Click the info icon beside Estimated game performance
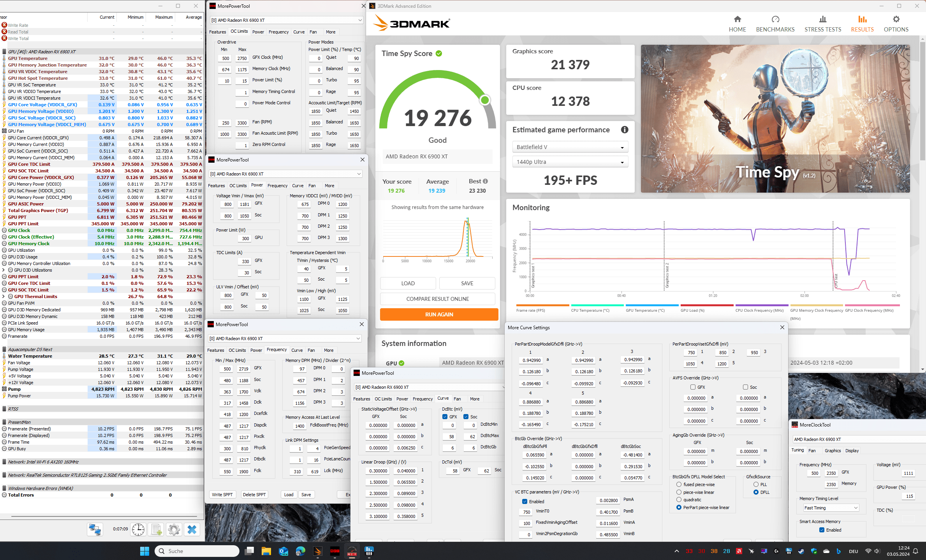Image resolution: width=926 pixels, height=560 pixels. click(625, 130)
